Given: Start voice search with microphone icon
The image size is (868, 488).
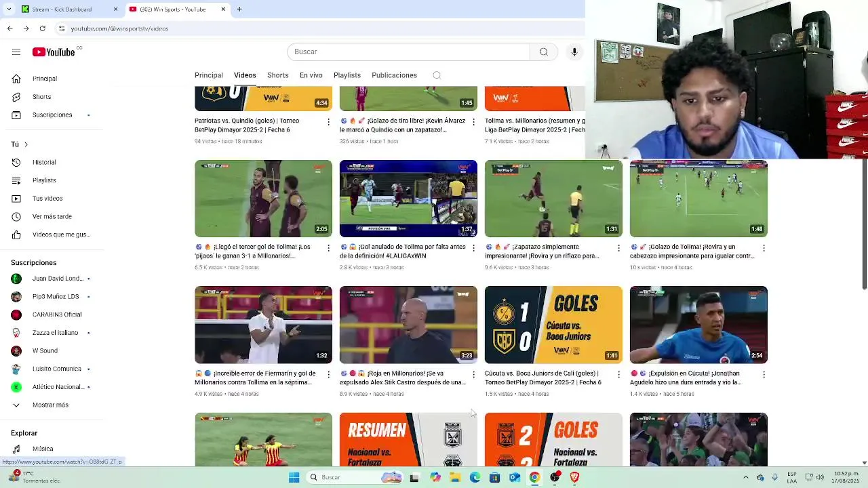Looking at the screenshot, I should [x=574, y=52].
